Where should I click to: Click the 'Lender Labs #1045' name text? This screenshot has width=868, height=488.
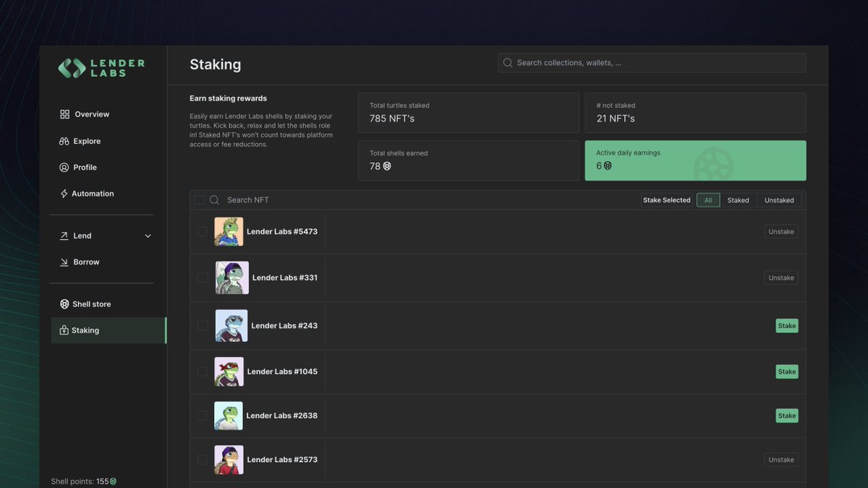pos(282,372)
